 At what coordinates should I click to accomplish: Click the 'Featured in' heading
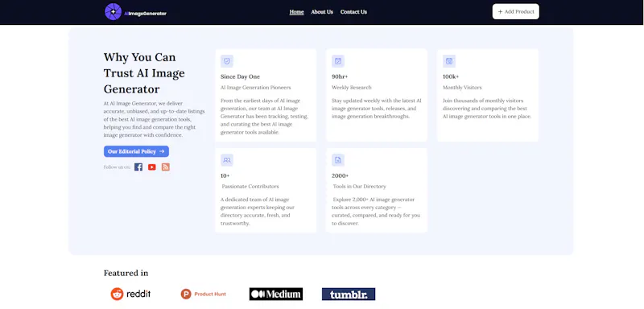pos(126,273)
